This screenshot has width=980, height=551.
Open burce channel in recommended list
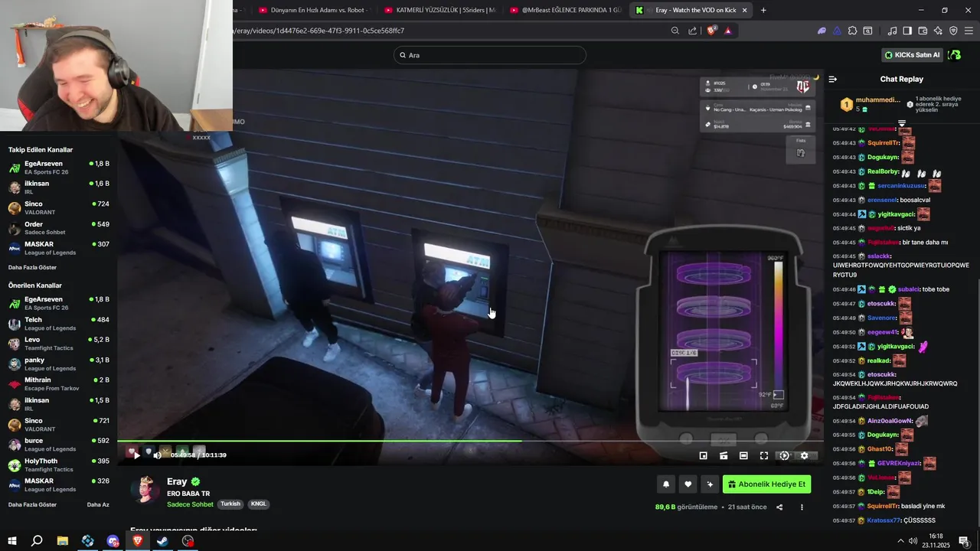point(59,445)
